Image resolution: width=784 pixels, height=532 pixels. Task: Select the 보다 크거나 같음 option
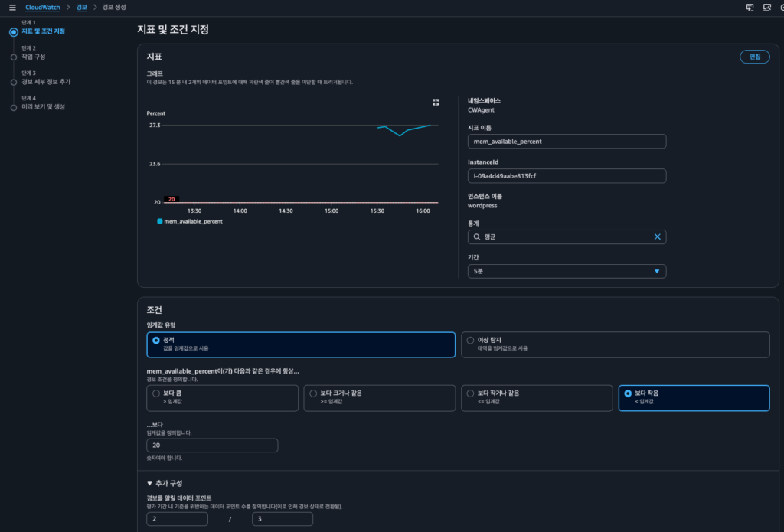[314, 393]
